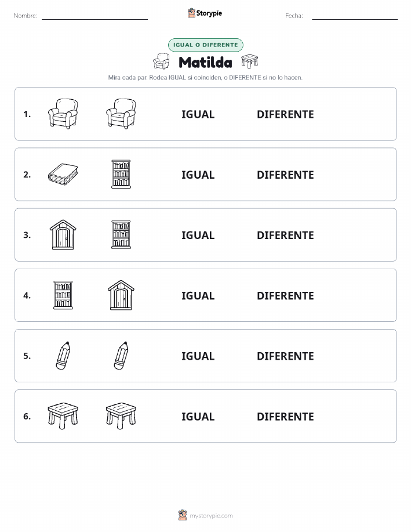Click the armchair icon beside Matilda title
This screenshot has height=532, width=411.
[x=161, y=61]
